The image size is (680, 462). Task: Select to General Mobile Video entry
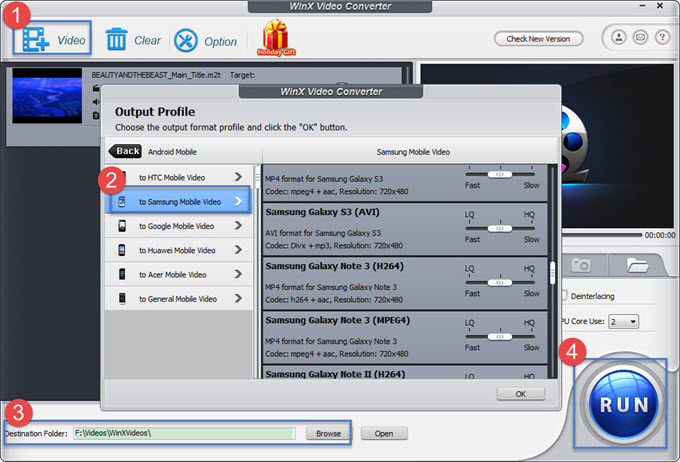[x=178, y=298]
